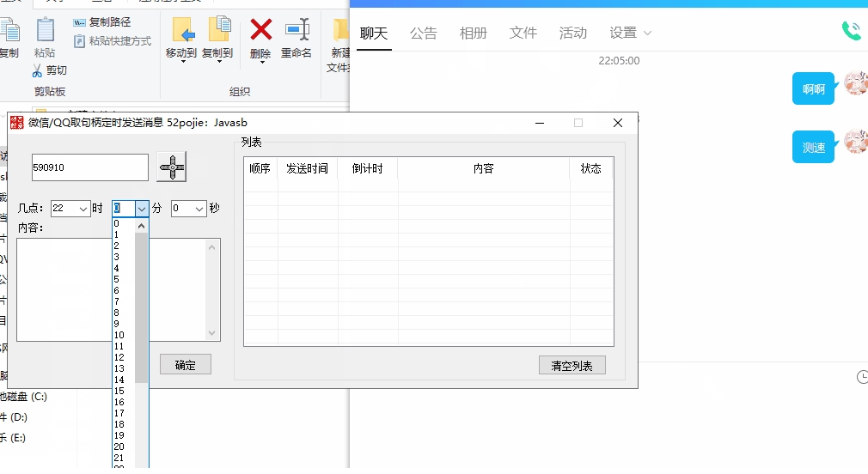Click the Move to (移动到) icon
The width and height of the screenshot is (868, 474).
tap(182, 31)
